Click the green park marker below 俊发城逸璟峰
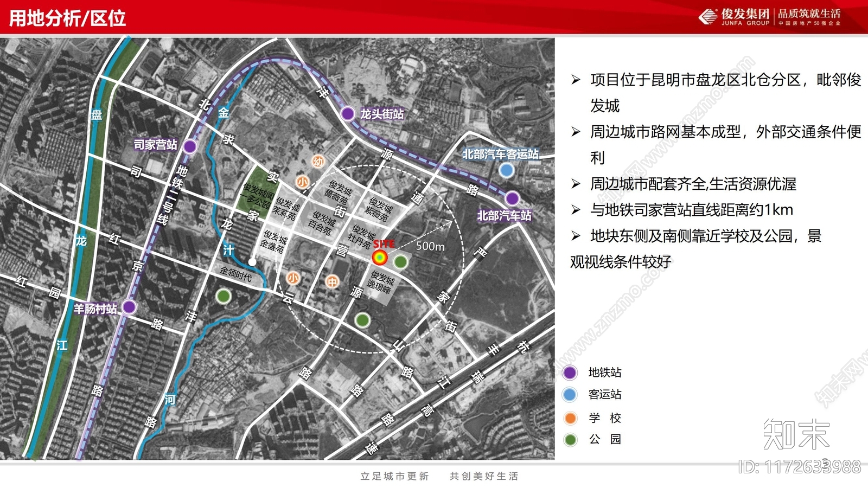868x488 pixels. pos(362,320)
